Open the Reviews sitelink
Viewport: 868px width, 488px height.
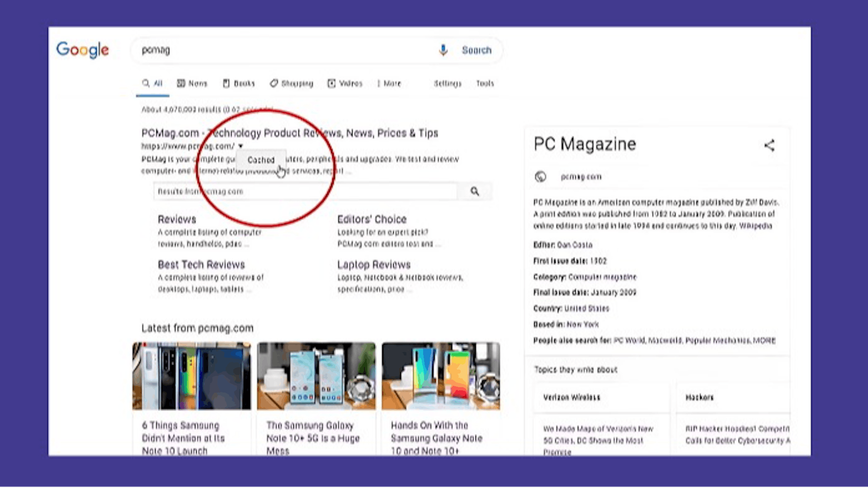(x=177, y=219)
